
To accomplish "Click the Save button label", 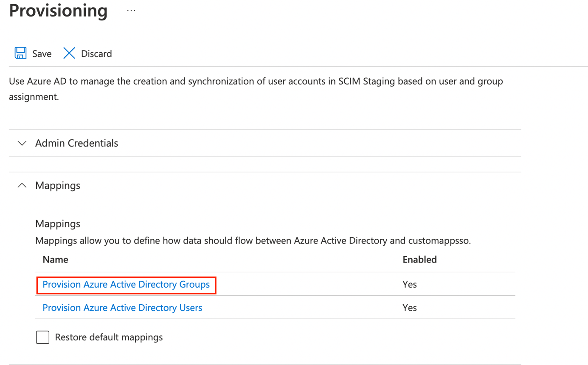I will (42, 54).
